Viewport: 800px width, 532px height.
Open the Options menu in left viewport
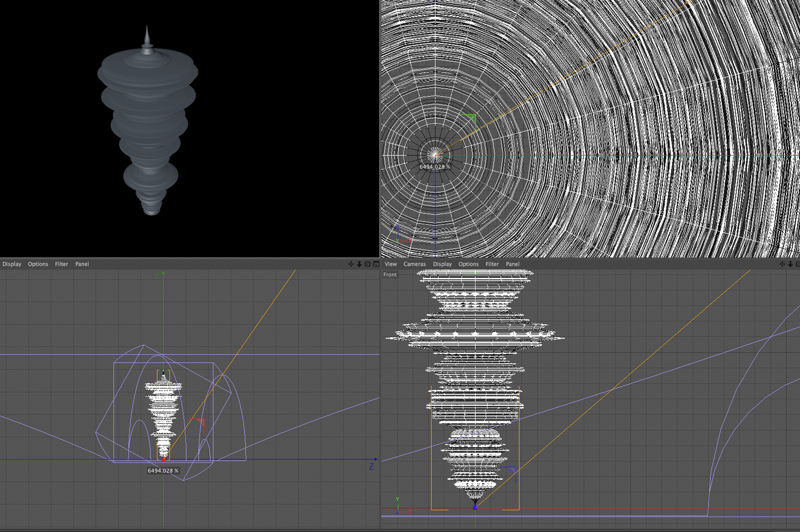tap(38, 264)
